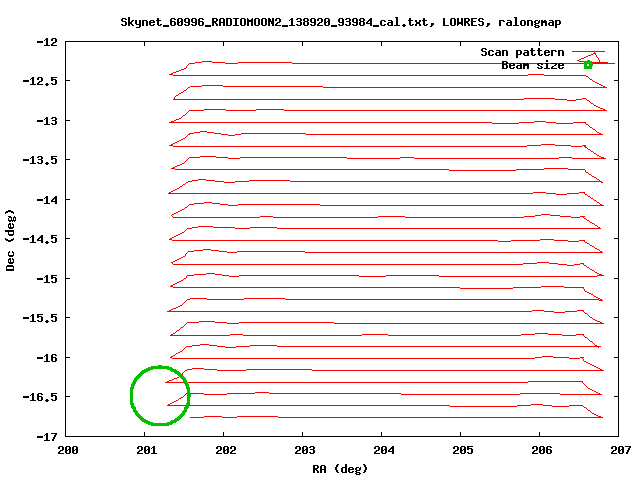Viewport: 640px width, 480px height.
Task: Click the 206 tick label on RA axis
Action: [x=541, y=450]
